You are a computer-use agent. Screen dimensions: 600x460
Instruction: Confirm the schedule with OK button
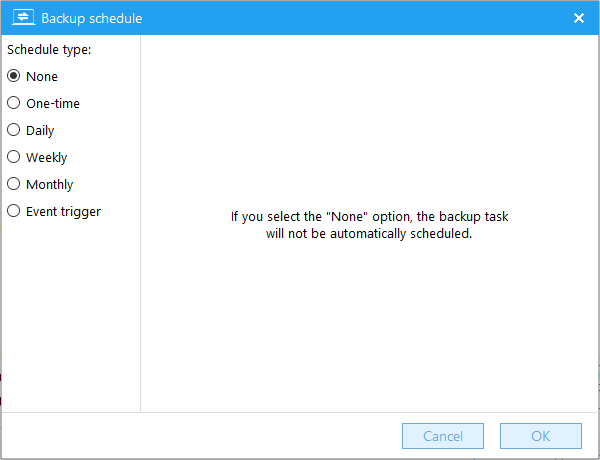(x=541, y=436)
